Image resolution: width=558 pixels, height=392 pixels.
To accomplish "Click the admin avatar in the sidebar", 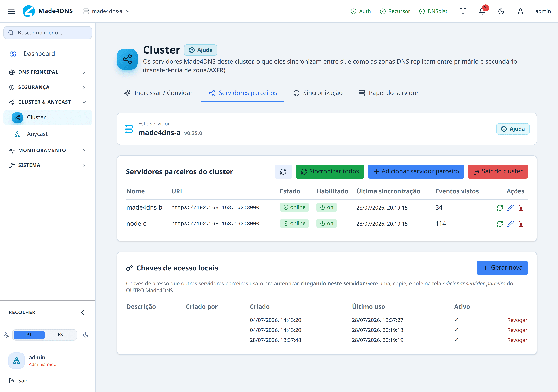I will coord(17,361).
